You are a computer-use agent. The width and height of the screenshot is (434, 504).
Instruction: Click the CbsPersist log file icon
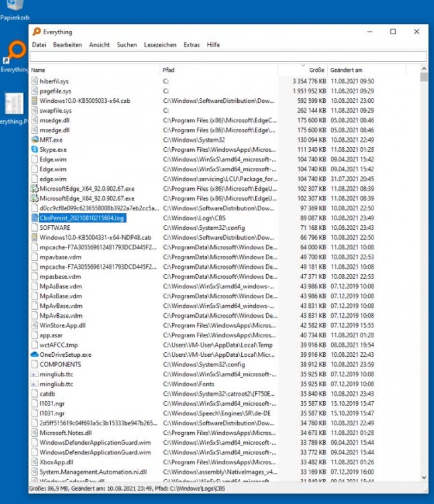(35, 218)
